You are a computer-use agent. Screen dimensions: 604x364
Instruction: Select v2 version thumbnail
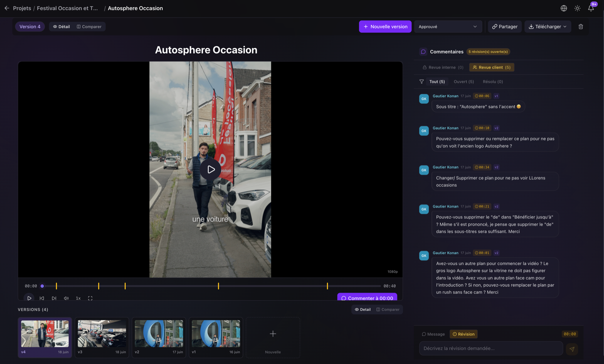(159, 337)
